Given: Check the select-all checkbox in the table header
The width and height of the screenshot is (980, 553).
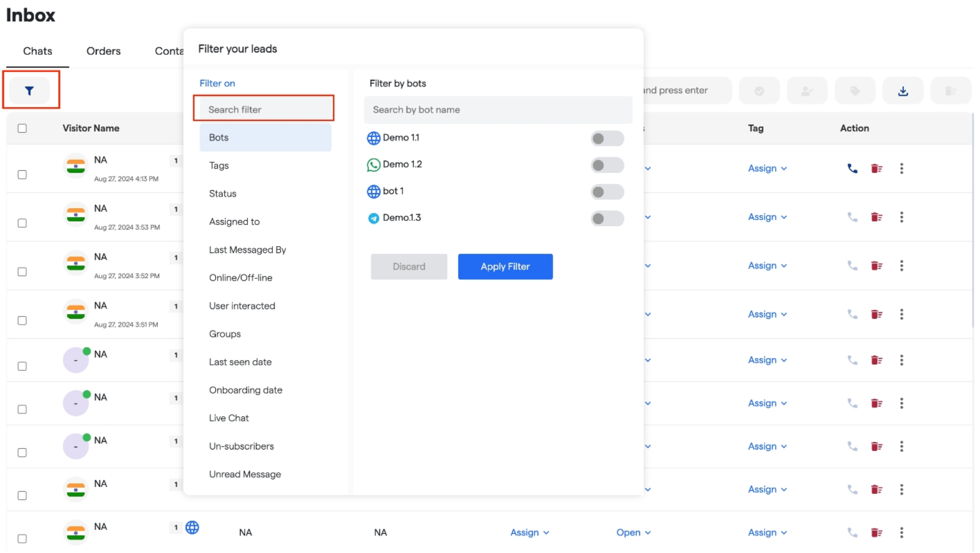Looking at the screenshot, I should coord(22,128).
